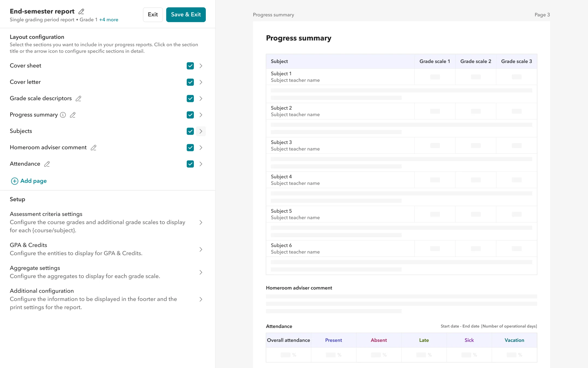Disable the Attendance section checkbox
Image resolution: width=588 pixels, height=368 pixels.
(190, 164)
